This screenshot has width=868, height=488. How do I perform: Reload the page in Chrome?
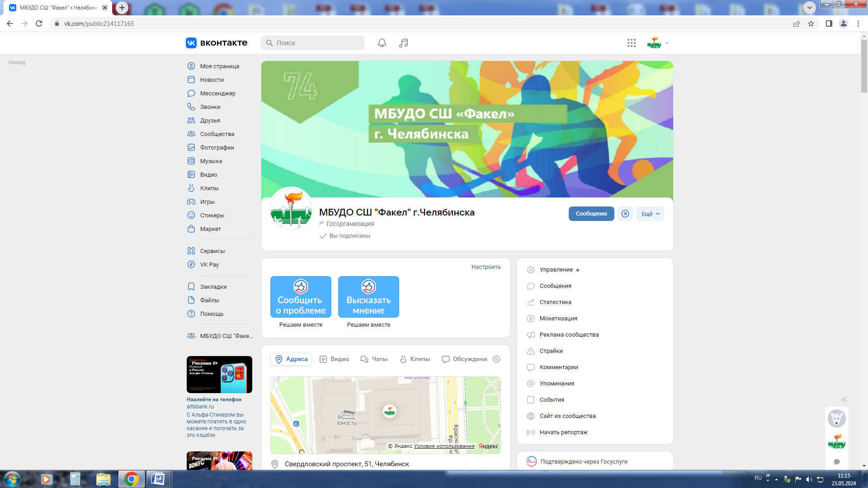tap(39, 23)
